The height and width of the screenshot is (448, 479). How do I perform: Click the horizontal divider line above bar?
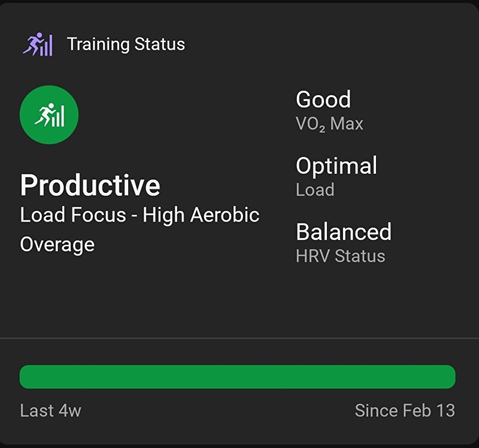pyautogui.click(x=239, y=338)
